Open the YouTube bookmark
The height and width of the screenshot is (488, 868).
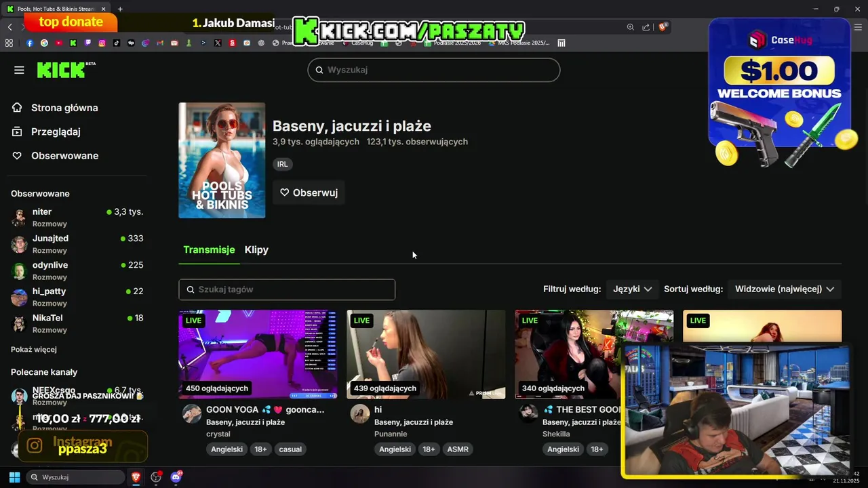(x=58, y=43)
